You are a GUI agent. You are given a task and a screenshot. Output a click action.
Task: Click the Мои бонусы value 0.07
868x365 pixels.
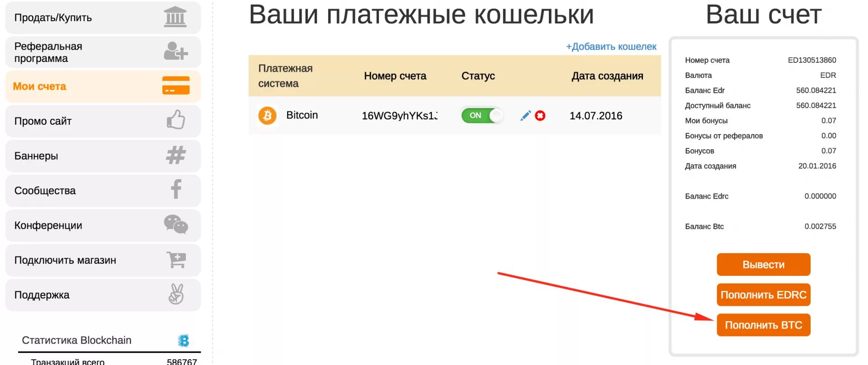[829, 121]
